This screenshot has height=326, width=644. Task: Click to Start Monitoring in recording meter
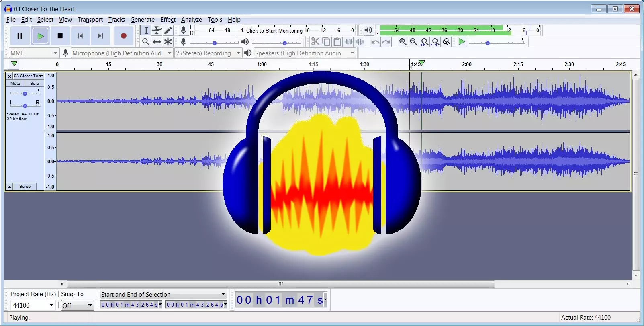[x=274, y=31]
